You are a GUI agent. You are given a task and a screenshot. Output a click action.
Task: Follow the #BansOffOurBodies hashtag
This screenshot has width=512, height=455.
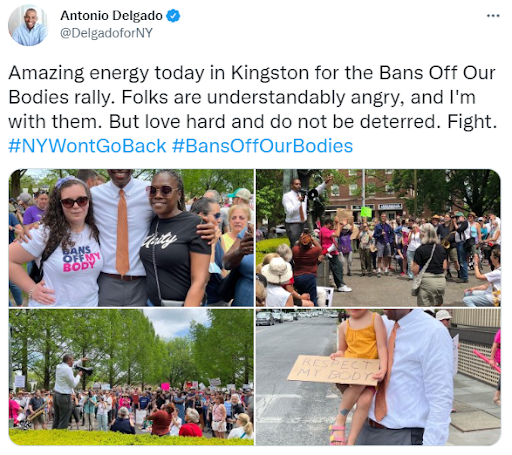click(x=262, y=146)
